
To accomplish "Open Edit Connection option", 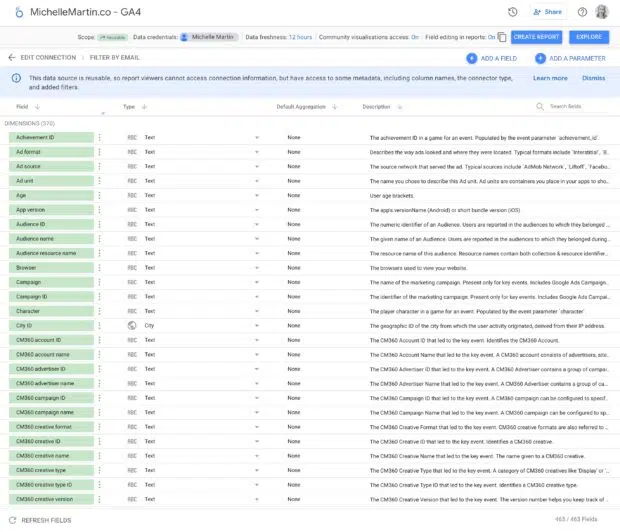I will tap(48, 58).
